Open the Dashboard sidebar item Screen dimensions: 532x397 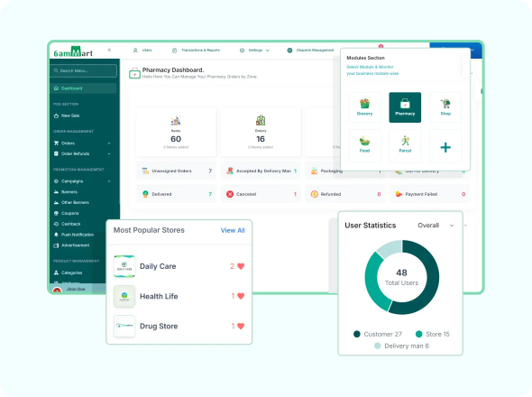click(84, 88)
